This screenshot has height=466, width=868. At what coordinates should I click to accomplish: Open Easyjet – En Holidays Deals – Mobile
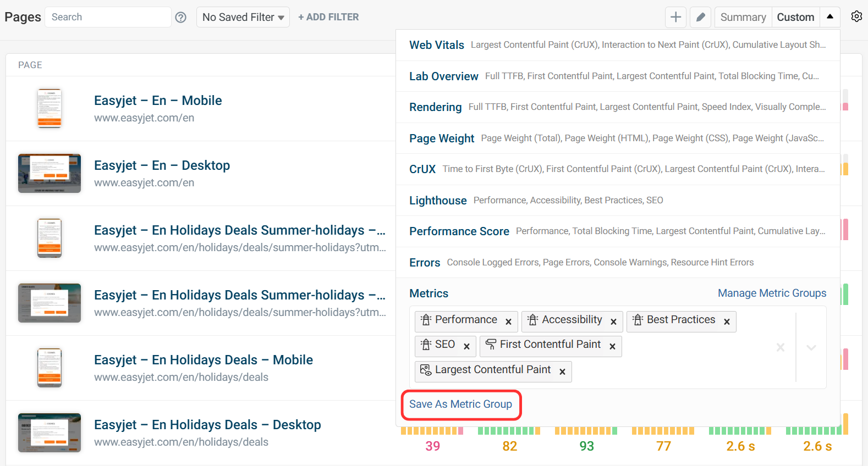pos(204,360)
